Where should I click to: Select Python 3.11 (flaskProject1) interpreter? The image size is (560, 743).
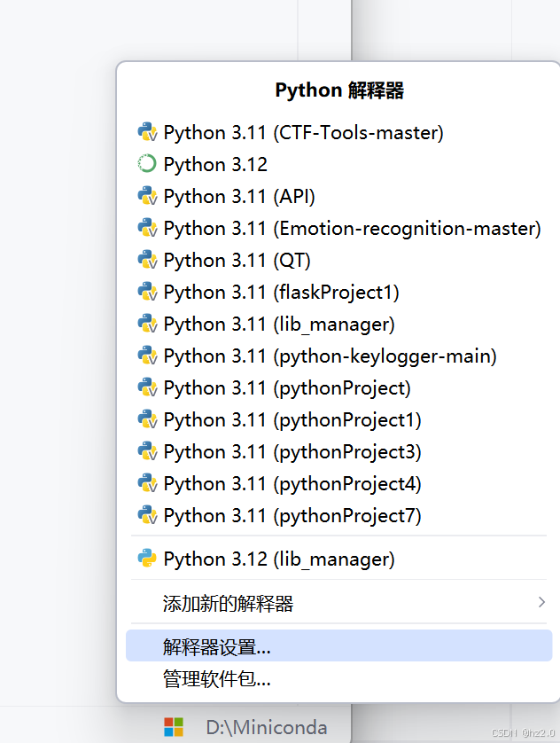pos(339,292)
